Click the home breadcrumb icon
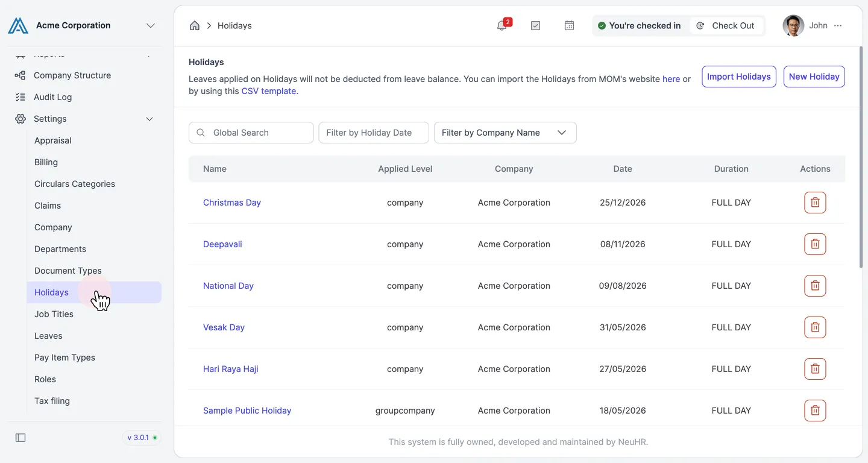The height and width of the screenshot is (463, 868). tap(195, 25)
